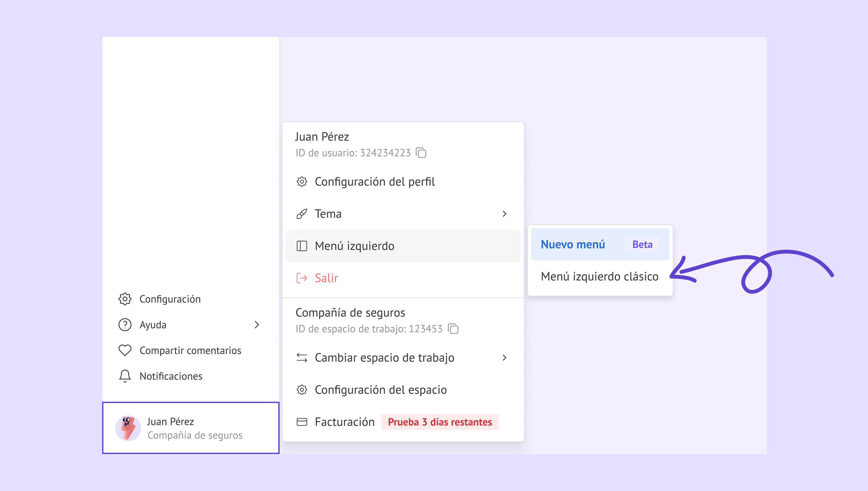Click the swap arrows icon for Cambiar espacio

[302, 357]
